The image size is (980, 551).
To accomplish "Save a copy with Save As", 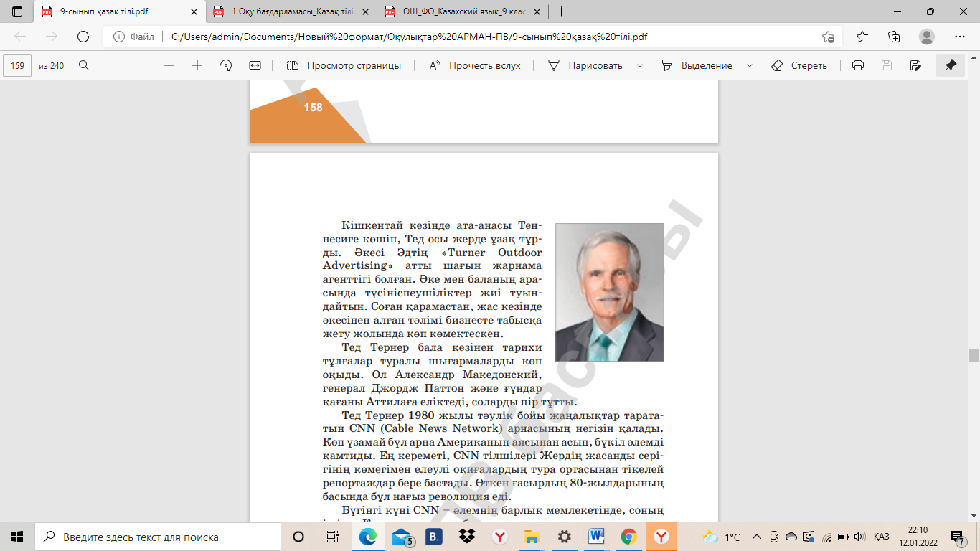I will tap(915, 65).
